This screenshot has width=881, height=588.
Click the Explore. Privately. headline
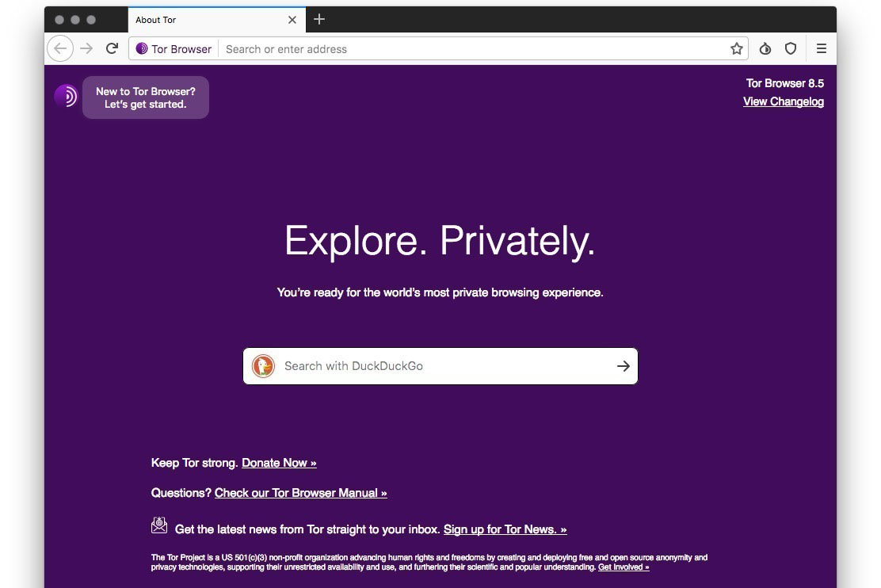click(x=440, y=241)
